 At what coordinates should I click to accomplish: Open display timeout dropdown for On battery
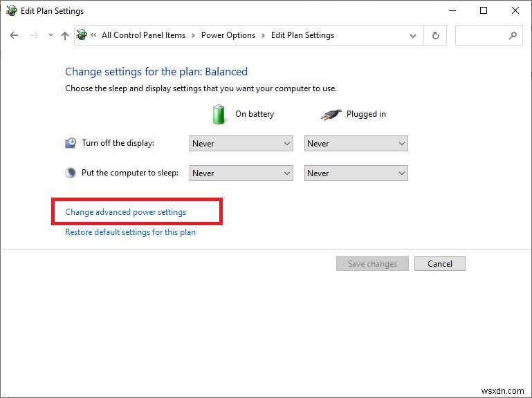point(241,144)
